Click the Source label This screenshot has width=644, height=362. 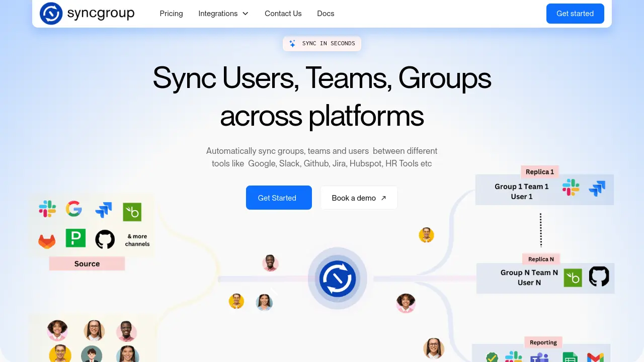87,263
